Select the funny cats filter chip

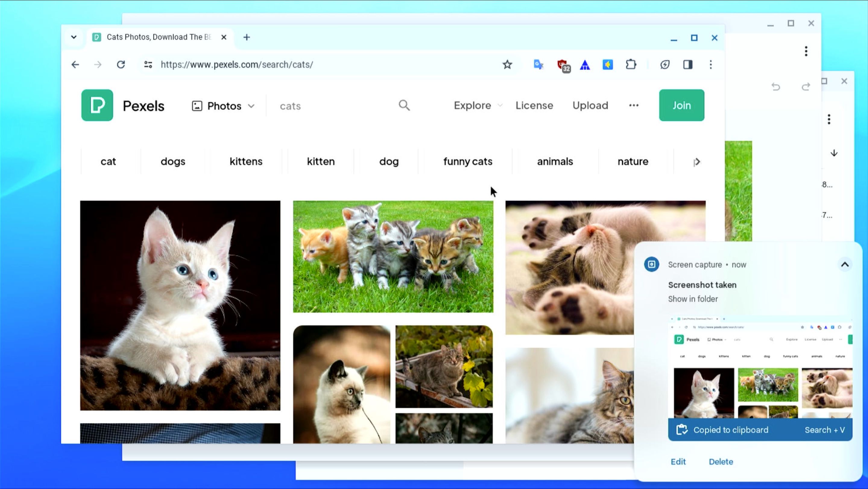[467, 161]
